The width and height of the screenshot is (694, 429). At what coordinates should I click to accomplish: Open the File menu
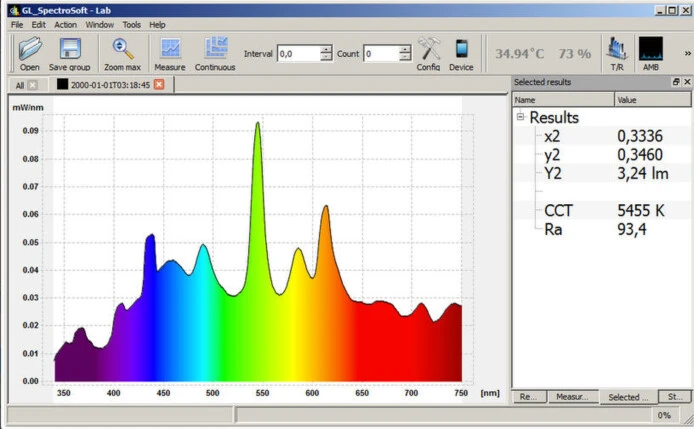[17, 24]
